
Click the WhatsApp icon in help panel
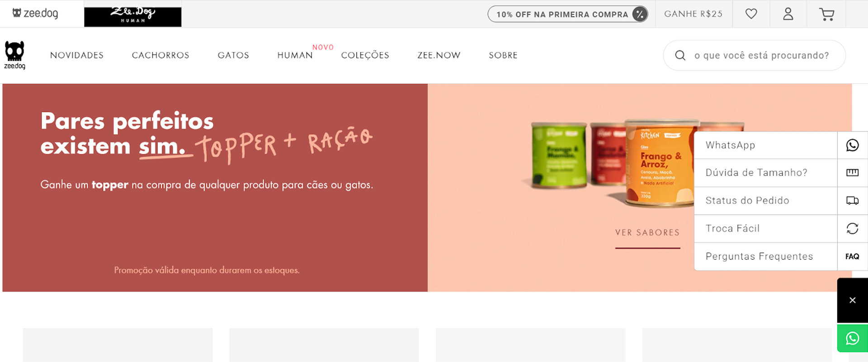point(852,145)
